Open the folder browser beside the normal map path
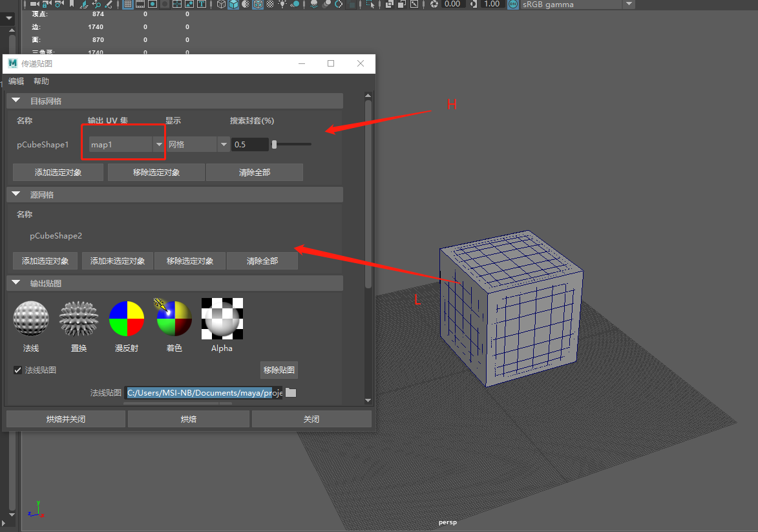The height and width of the screenshot is (532, 758). pyautogui.click(x=291, y=392)
